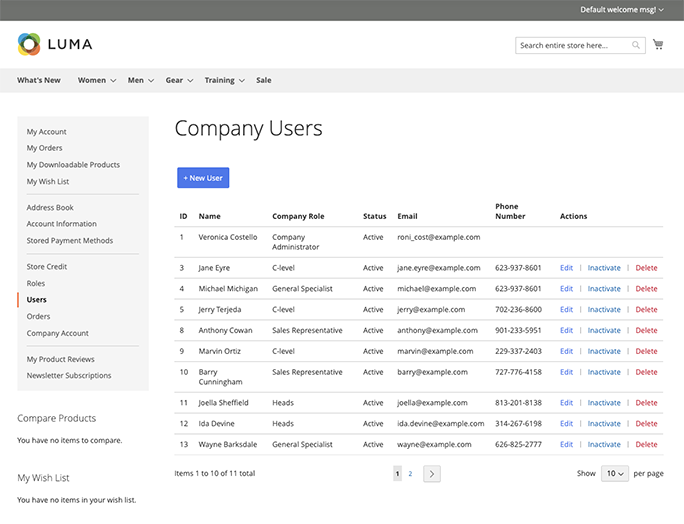This screenshot has height=524, width=684.
Task: Click the Luma logo
Action: [55, 44]
